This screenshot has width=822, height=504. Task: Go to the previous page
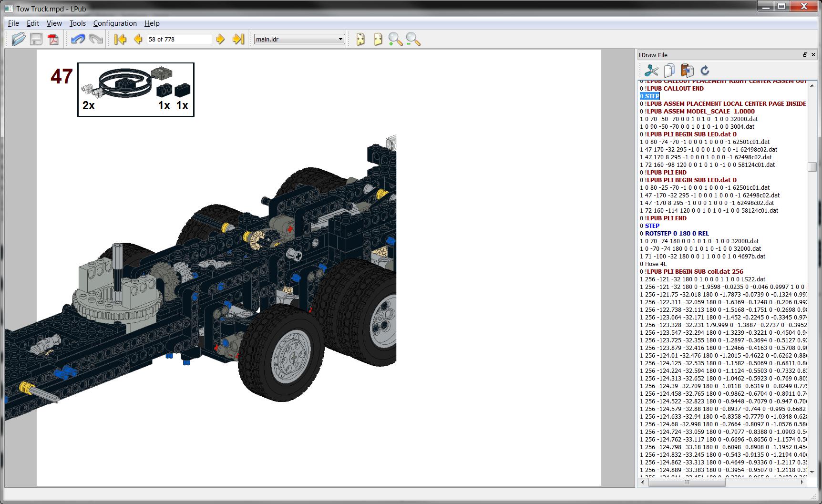pyautogui.click(x=138, y=39)
